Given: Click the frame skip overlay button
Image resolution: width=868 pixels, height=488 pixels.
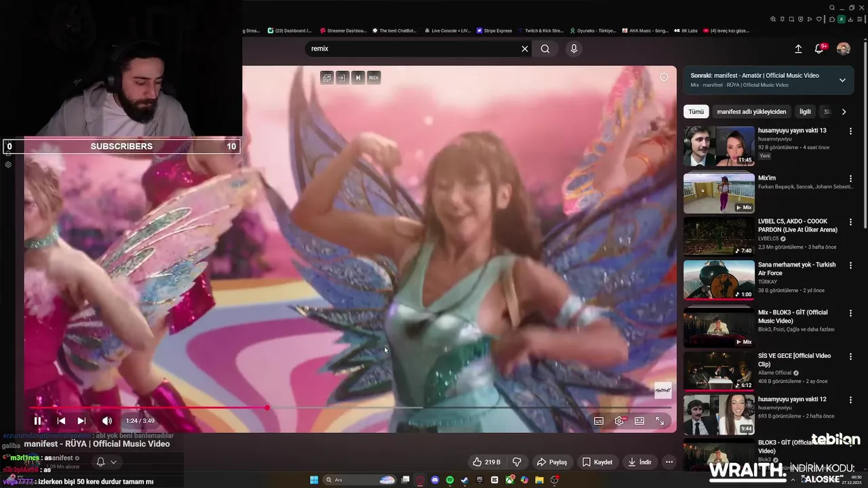Looking at the screenshot, I should tap(358, 78).
